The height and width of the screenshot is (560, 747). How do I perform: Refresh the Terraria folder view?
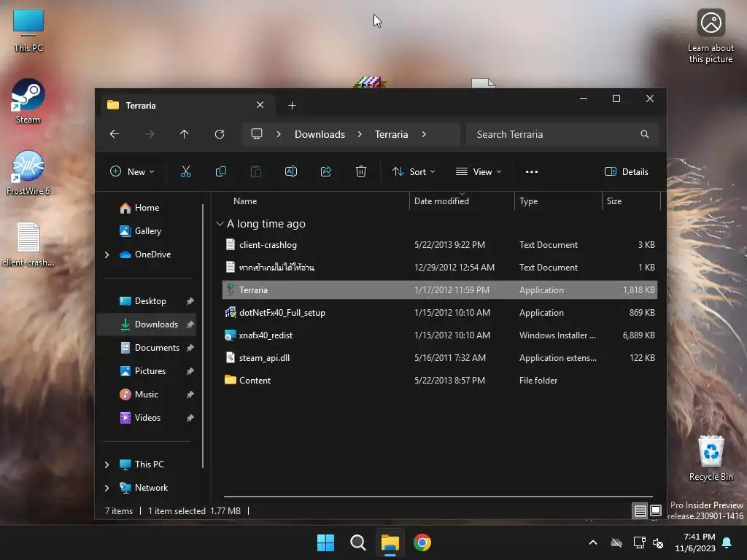[219, 134]
